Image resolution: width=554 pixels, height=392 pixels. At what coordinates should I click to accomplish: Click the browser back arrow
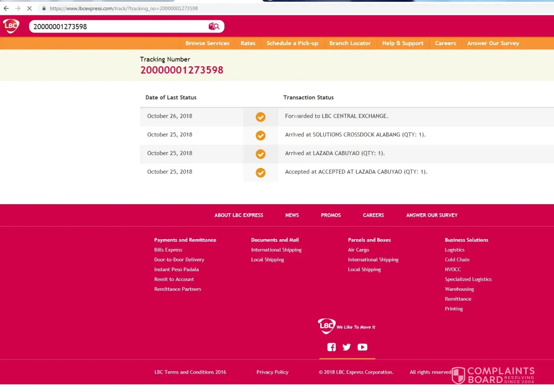[6, 8]
